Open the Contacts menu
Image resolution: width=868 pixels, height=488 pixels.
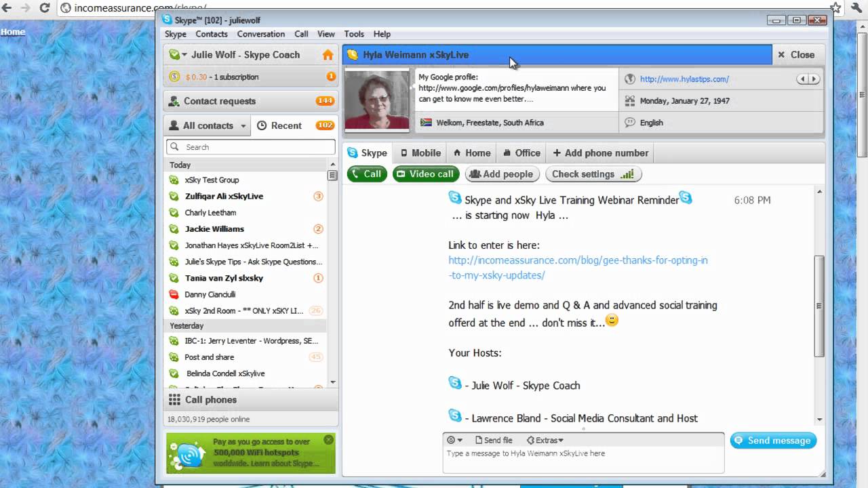click(212, 34)
